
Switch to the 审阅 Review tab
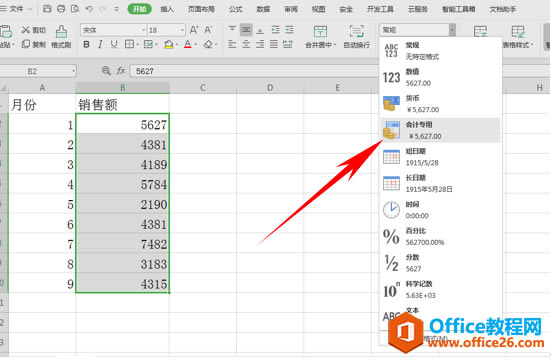(291, 9)
